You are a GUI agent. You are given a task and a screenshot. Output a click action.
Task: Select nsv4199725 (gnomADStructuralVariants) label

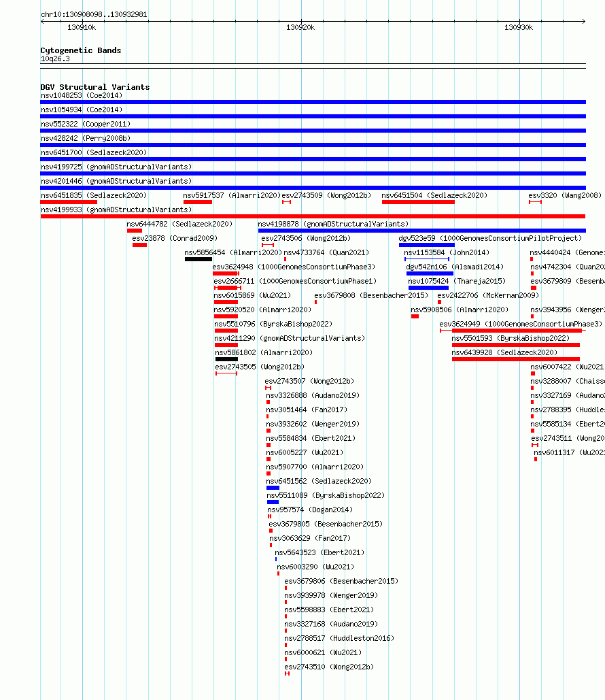(116, 167)
